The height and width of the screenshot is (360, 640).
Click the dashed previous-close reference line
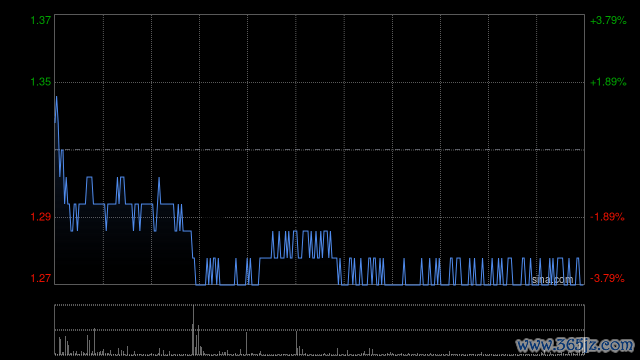(x=319, y=150)
